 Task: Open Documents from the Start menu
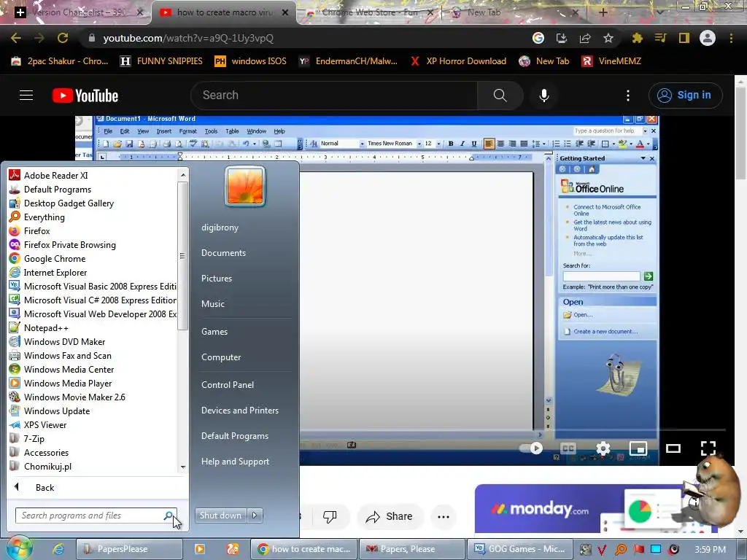(x=223, y=253)
